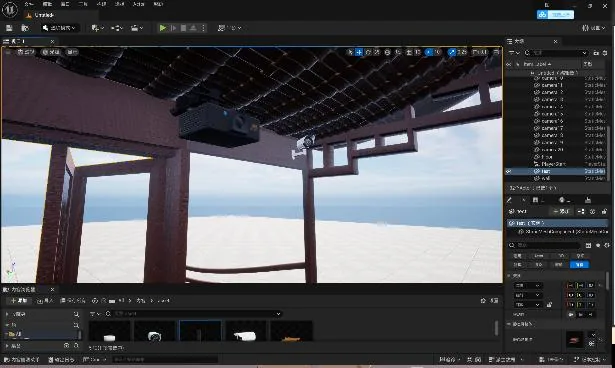The width and height of the screenshot is (615, 368).
Task: Open the first menu in the menu bar
Action: [x=29, y=4]
